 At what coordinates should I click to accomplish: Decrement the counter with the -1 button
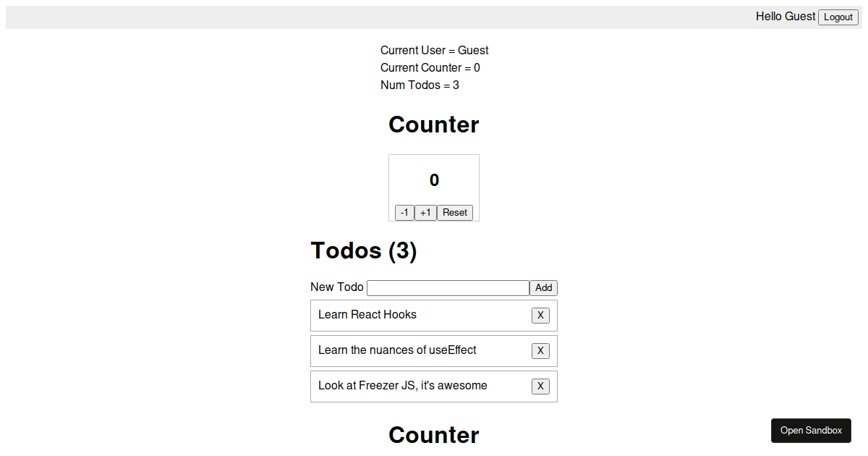tap(404, 213)
